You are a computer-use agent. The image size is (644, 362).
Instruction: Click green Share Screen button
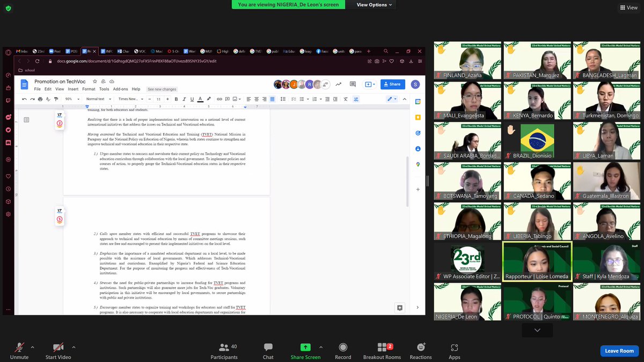pos(305,351)
